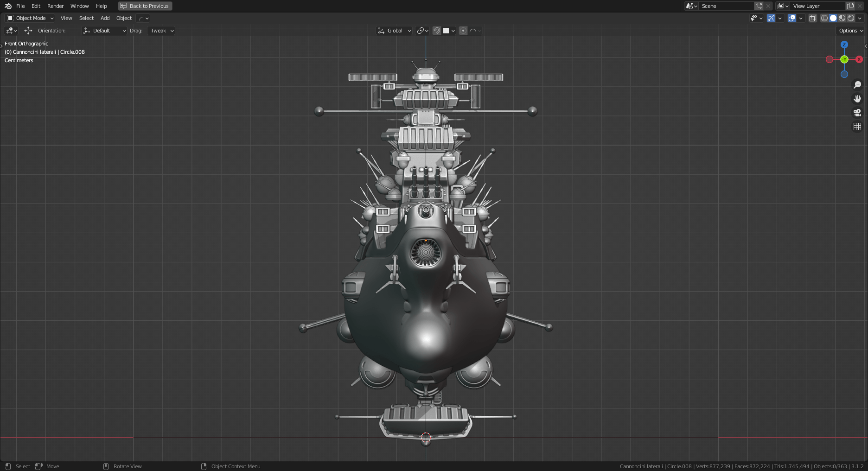868x471 pixels.
Task: Switch to Rendered viewport shading
Action: click(x=851, y=18)
